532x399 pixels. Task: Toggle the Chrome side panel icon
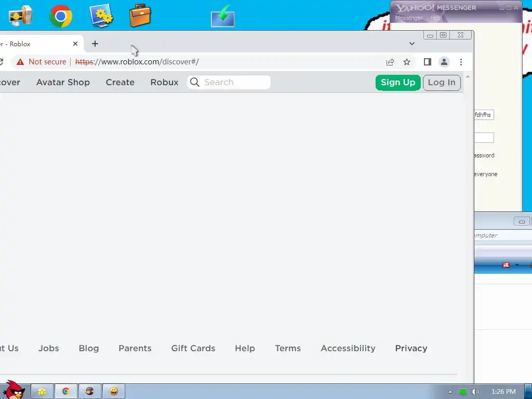coord(428,62)
